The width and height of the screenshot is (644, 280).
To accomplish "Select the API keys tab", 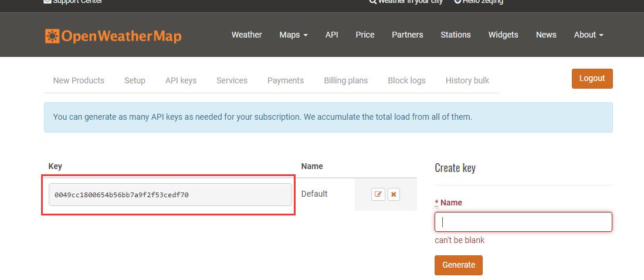I will (181, 80).
